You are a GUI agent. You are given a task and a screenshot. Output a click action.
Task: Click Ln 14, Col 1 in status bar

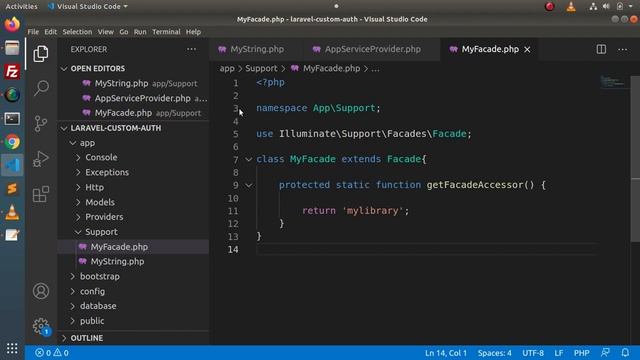tap(446, 353)
